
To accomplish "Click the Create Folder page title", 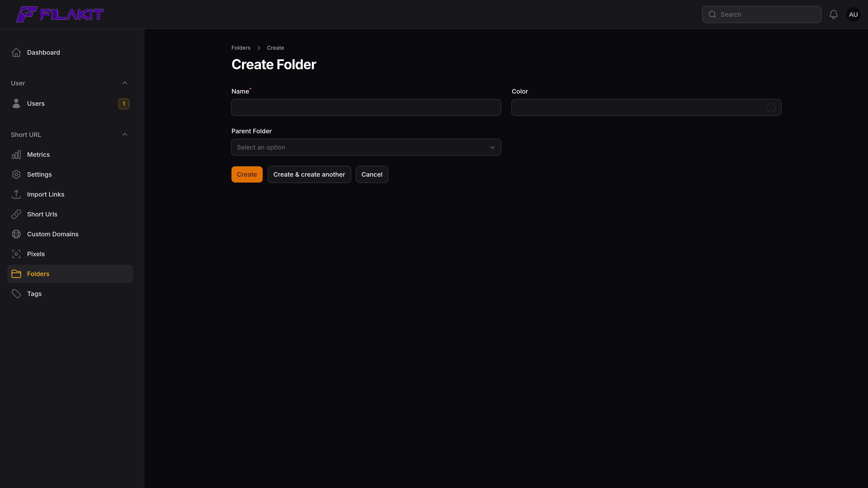I will point(274,64).
